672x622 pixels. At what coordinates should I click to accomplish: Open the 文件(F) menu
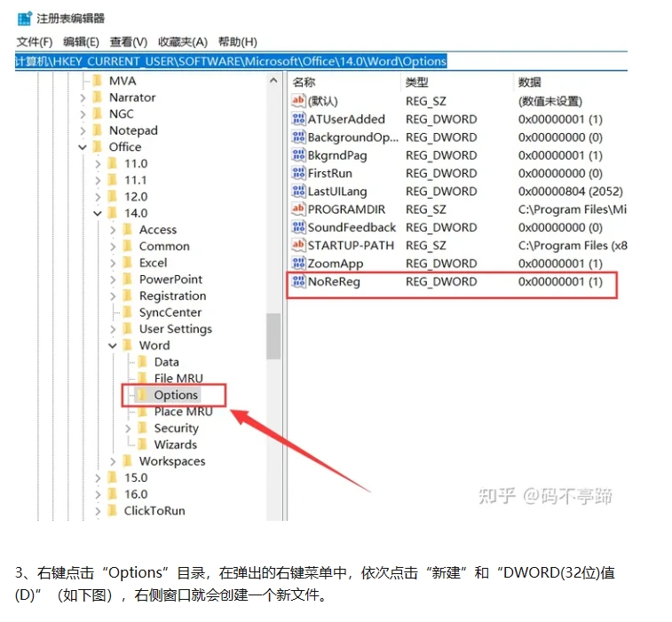35,42
